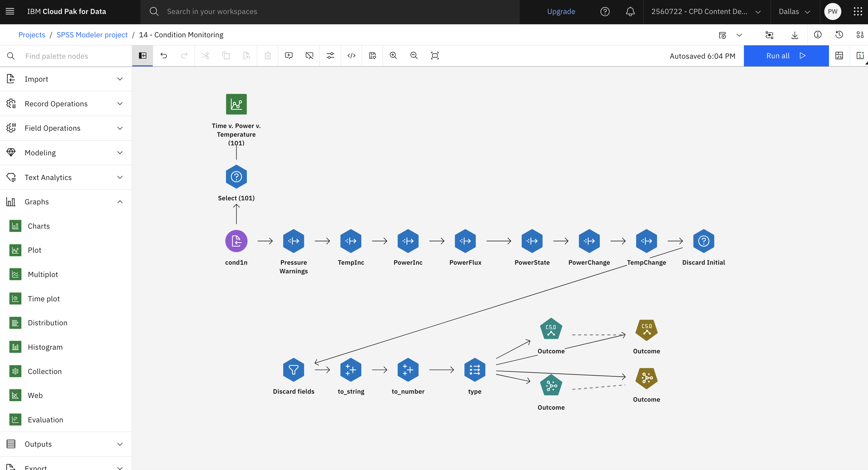Toggle hide comments icon
The image size is (868, 470).
click(309, 56)
